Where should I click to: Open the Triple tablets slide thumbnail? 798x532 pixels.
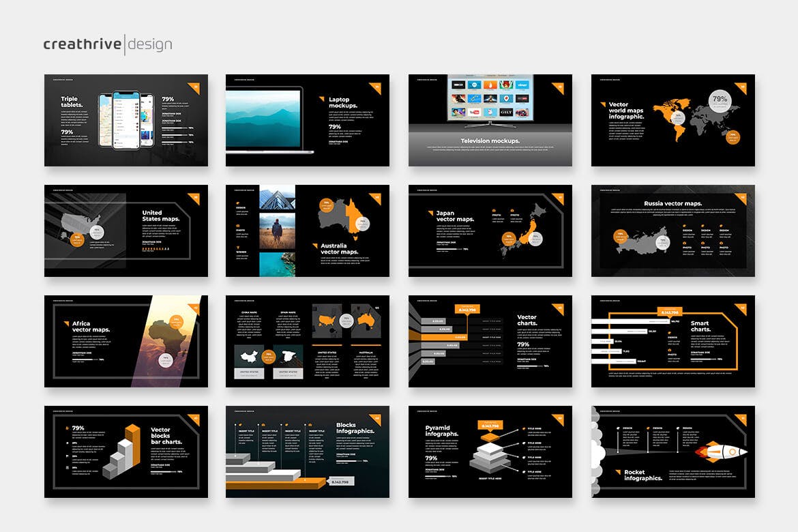pyautogui.click(x=125, y=120)
